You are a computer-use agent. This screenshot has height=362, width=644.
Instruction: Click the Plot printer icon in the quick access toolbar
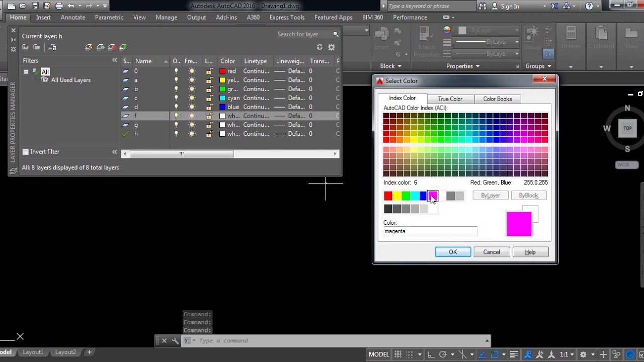pyautogui.click(x=59, y=6)
